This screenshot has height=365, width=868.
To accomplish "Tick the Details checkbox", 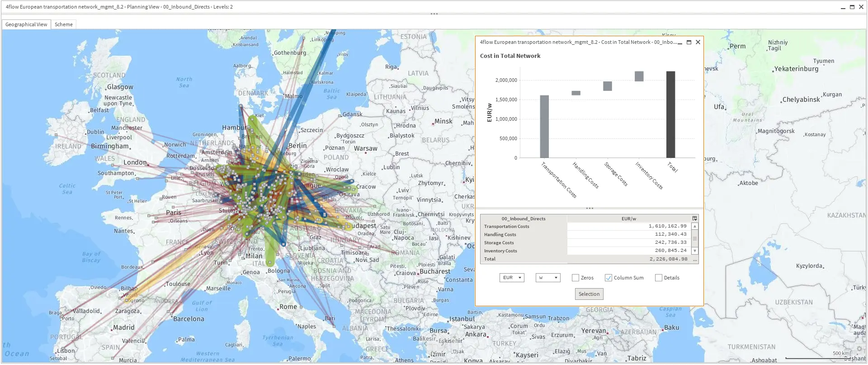I will (x=659, y=278).
